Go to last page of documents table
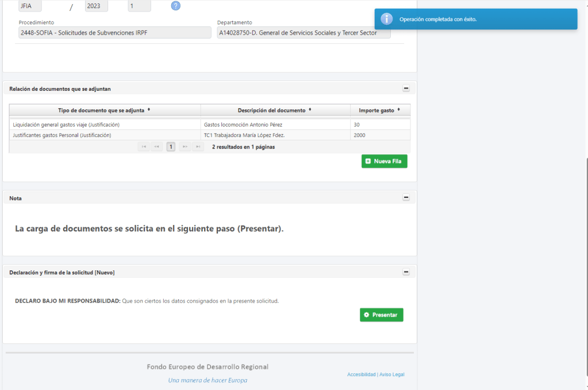The image size is (588, 390). tap(198, 147)
